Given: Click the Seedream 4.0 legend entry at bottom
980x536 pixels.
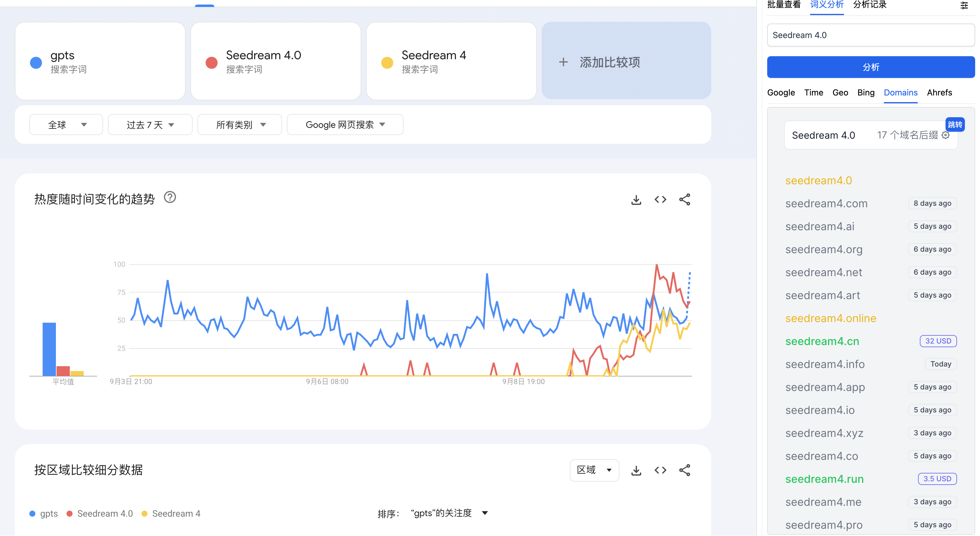Looking at the screenshot, I should tap(100, 513).
